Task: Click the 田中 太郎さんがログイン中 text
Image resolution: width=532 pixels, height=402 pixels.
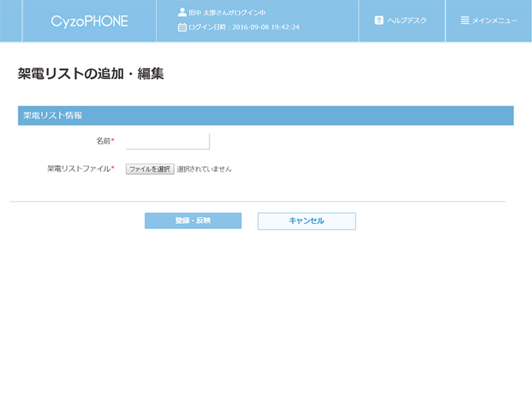Action: pyautogui.click(x=227, y=13)
